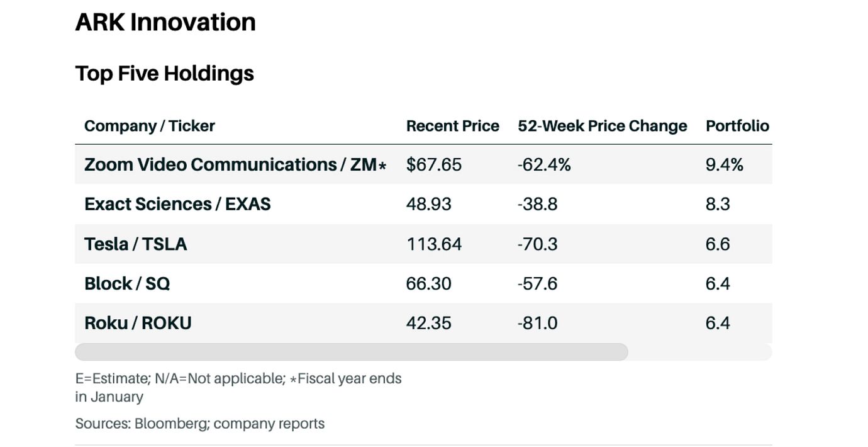Click the horizontal table scrollbar thumb
The height and width of the screenshot is (447, 868).
[351, 352]
